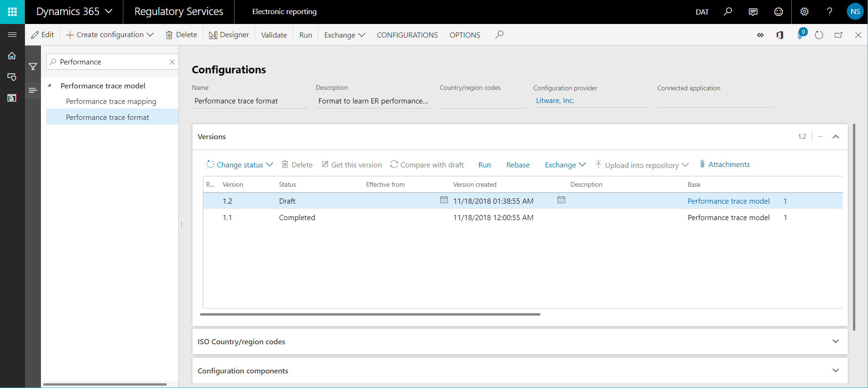The image size is (868, 388).
Task: Select version 1.2 Draft cell
Action: point(287,201)
